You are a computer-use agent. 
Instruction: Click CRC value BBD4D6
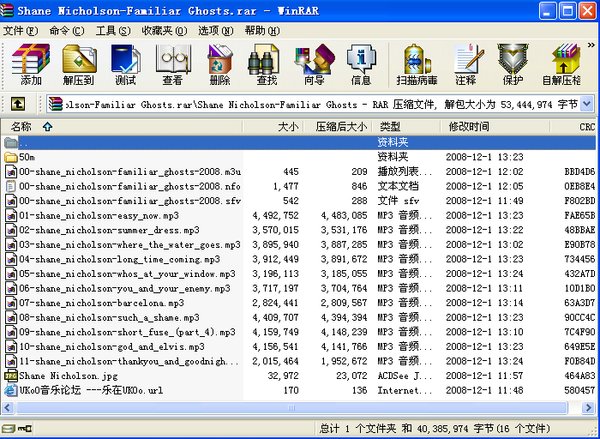pyautogui.click(x=580, y=172)
